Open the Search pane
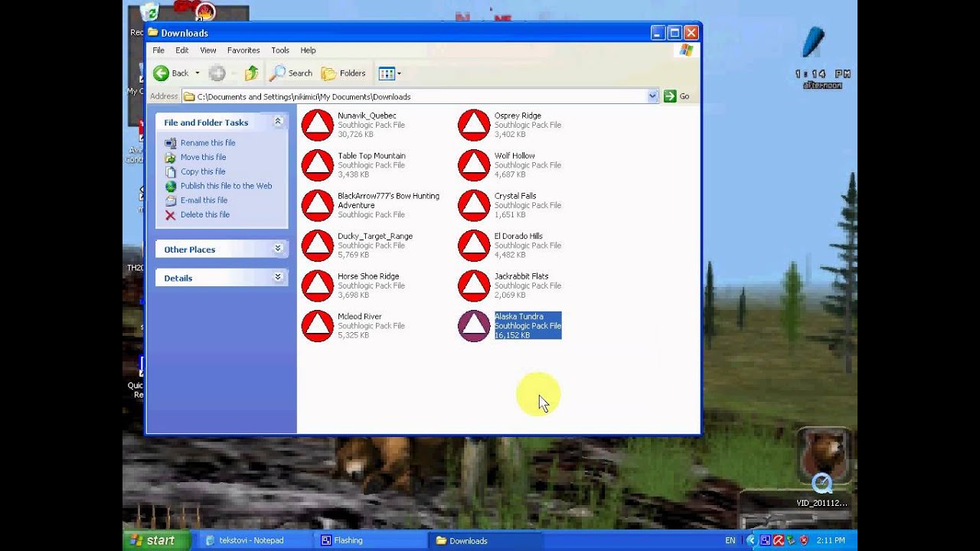 click(291, 73)
